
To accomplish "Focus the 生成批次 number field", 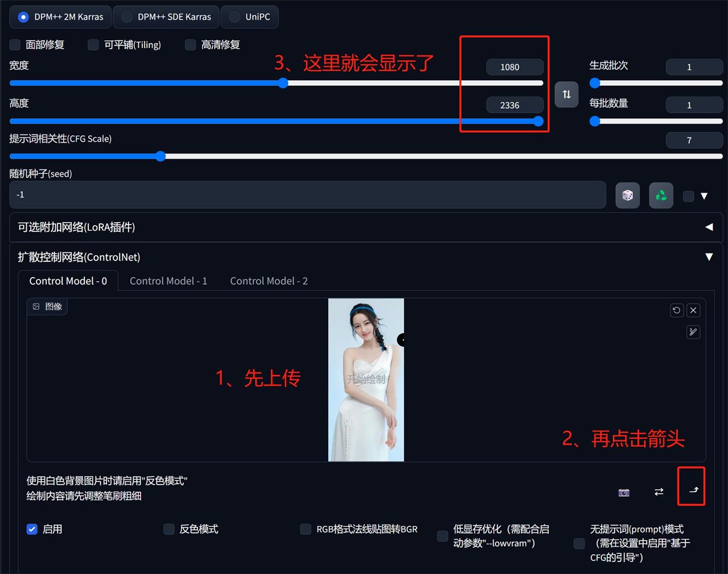I will [694, 67].
